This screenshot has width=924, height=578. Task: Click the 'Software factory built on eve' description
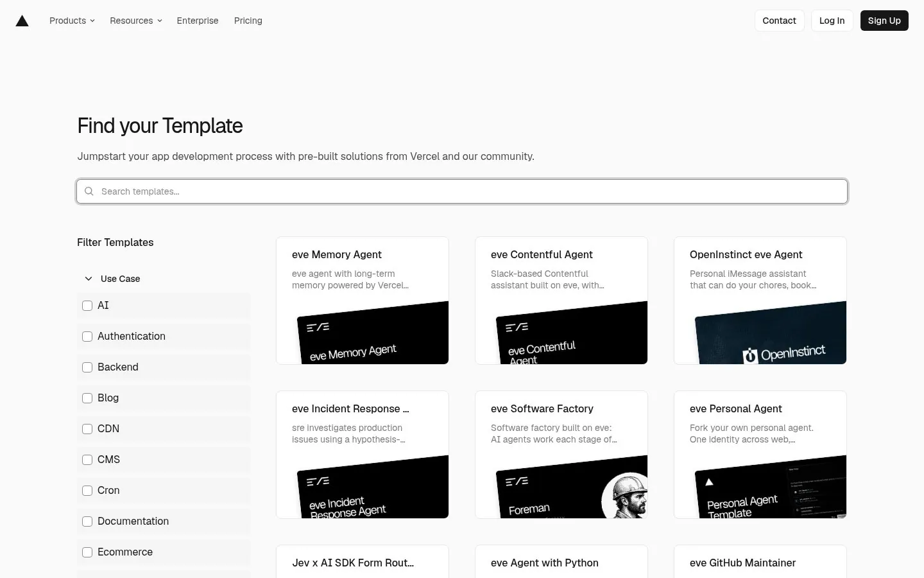[x=554, y=433]
